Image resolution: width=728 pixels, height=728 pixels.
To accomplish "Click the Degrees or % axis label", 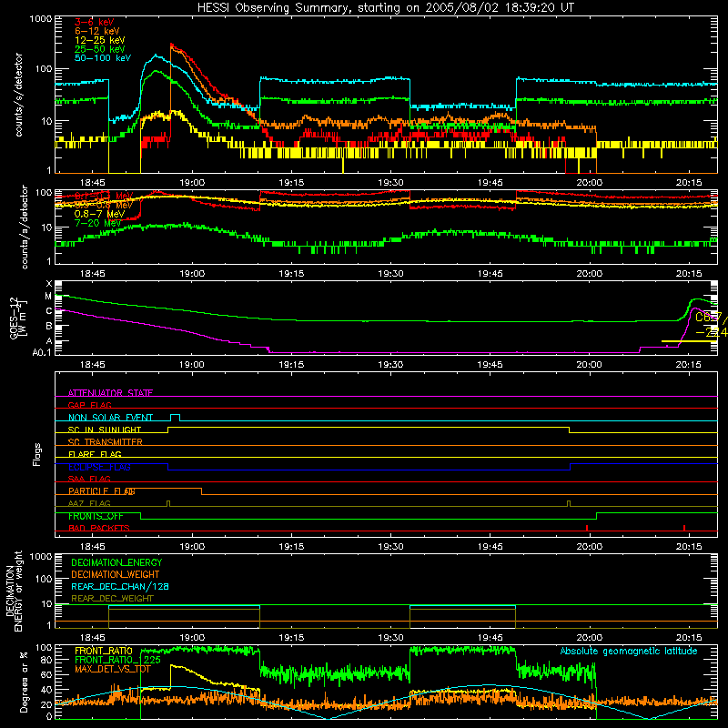I will pos(24,682).
